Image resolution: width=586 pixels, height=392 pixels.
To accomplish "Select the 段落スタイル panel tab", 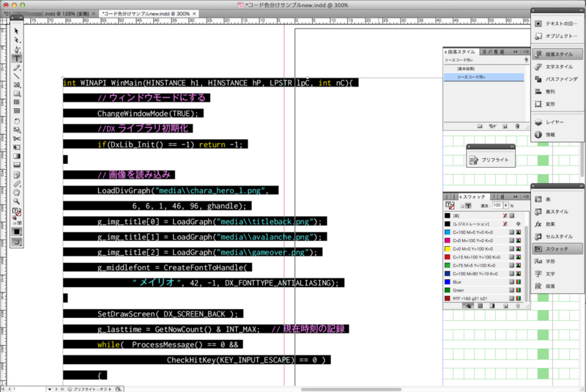I will tap(461, 51).
